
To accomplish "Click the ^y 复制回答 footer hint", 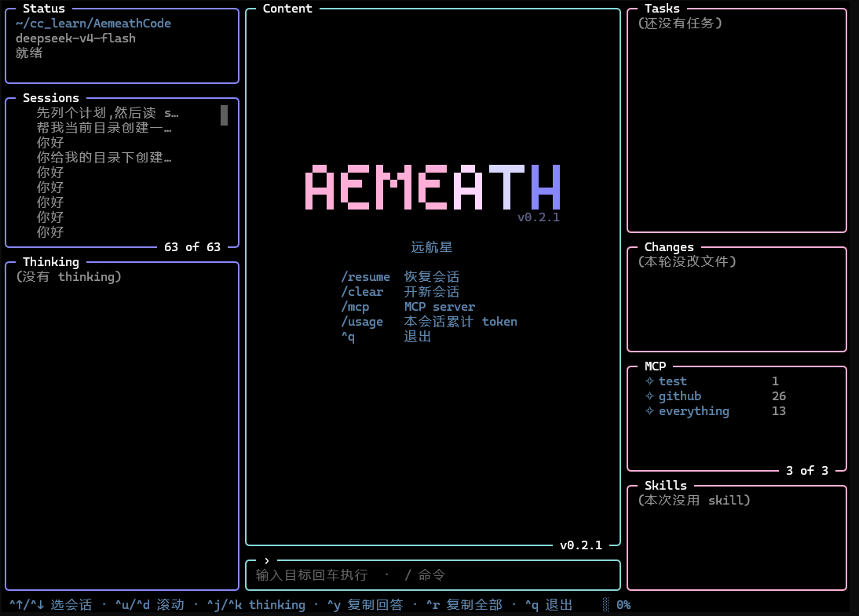I will pyautogui.click(x=365, y=605).
